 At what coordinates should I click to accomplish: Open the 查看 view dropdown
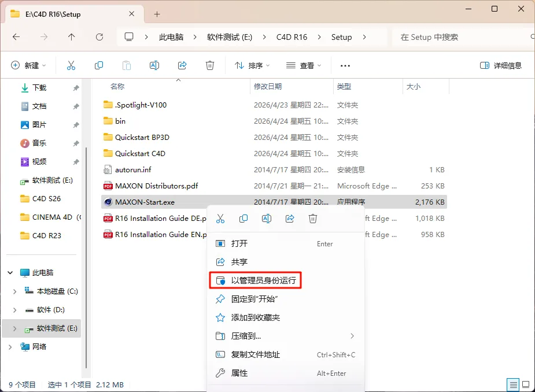click(x=304, y=65)
